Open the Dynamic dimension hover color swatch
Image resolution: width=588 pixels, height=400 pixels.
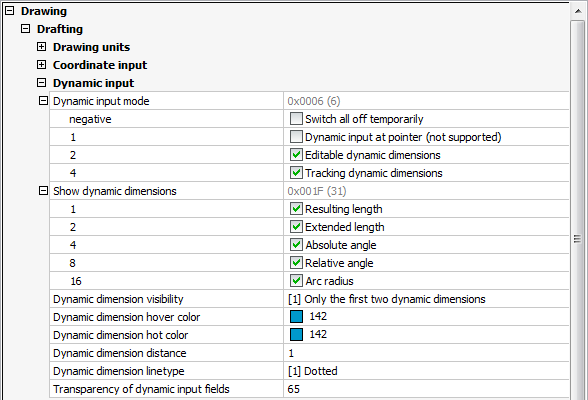pyautogui.click(x=296, y=316)
